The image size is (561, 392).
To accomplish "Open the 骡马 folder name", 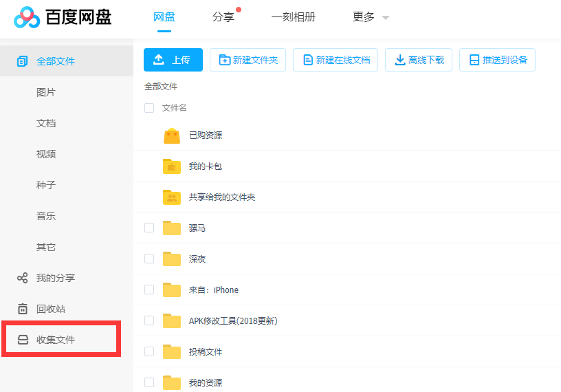I will [x=197, y=228].
